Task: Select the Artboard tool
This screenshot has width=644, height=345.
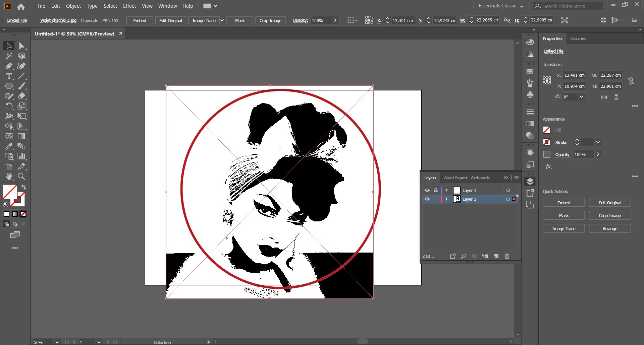Action: click(x=9, y=166)
